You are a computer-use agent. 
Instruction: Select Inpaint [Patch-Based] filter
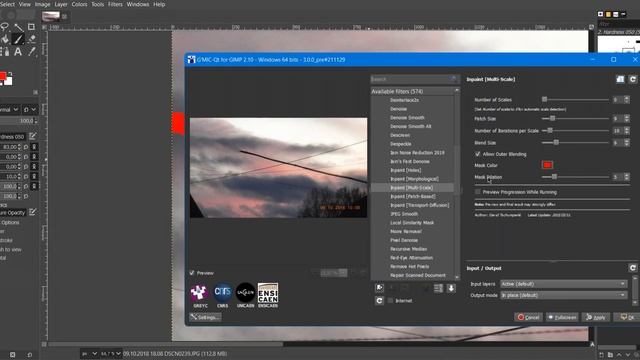click(x=412, y=196)
